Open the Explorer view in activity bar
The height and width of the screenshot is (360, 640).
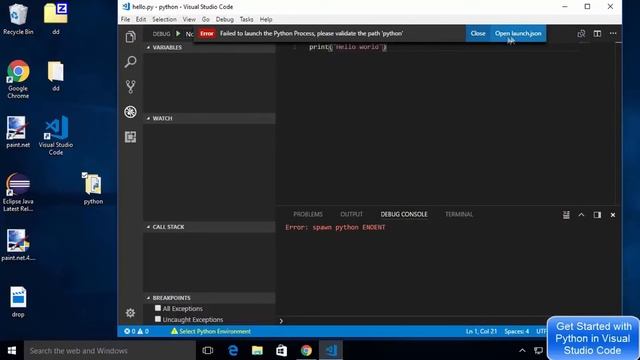coord(130,37)
